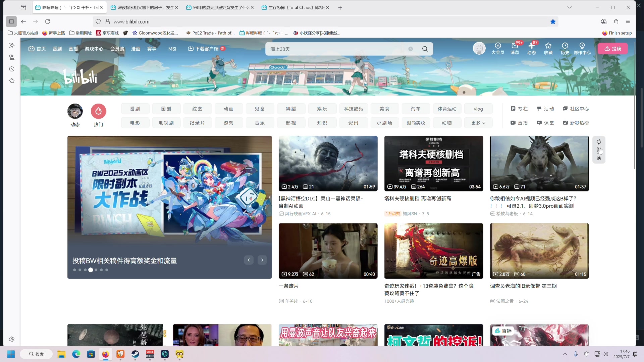Switch to the 生存恐怖 Total Chaos tab
The image size is (644, 362).
(x=295, y=7)
